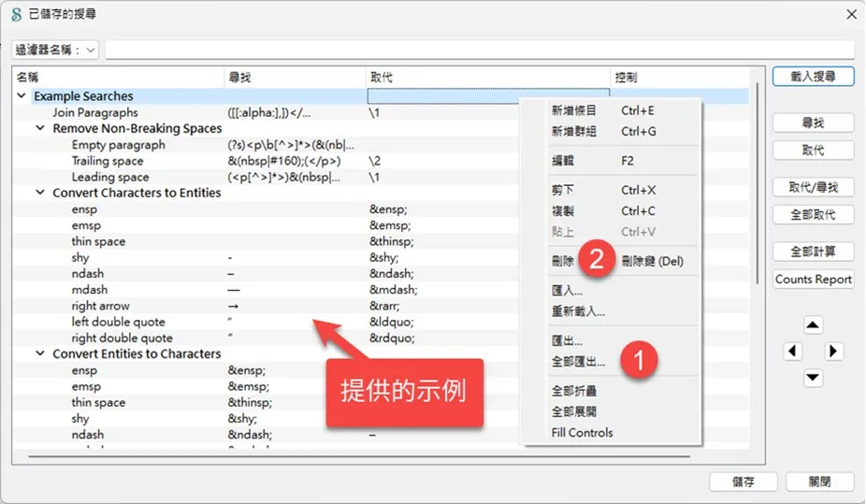866x504 pixels.
Task: Click the move left arrow button
Action: coord(792,351)
